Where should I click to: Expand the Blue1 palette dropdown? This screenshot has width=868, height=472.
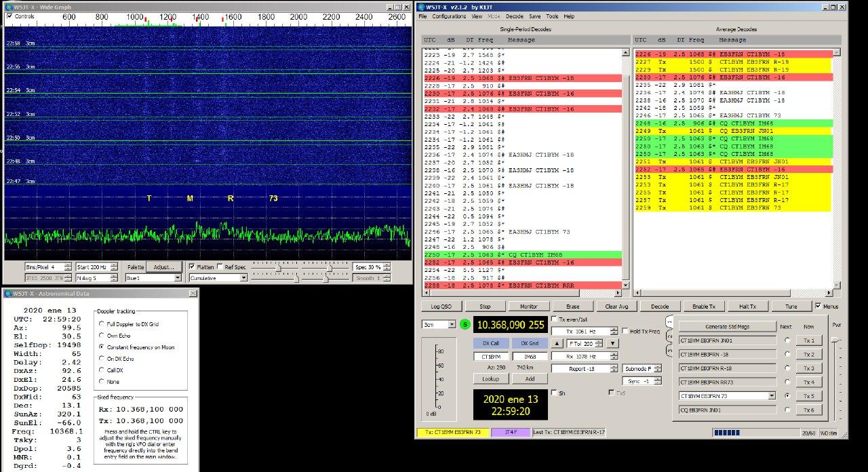[x=178, y=278]
